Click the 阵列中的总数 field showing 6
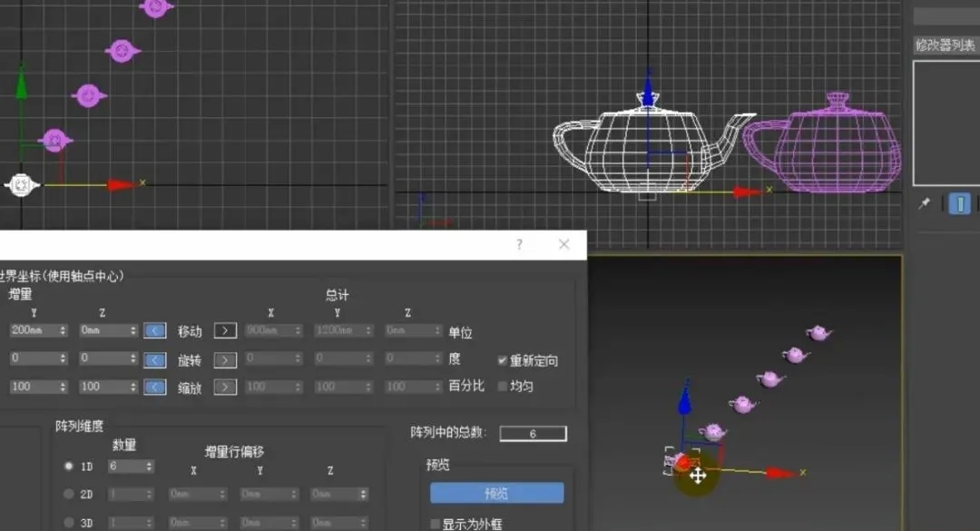This screenshot has height=531, width=980. tap(534, 434)
